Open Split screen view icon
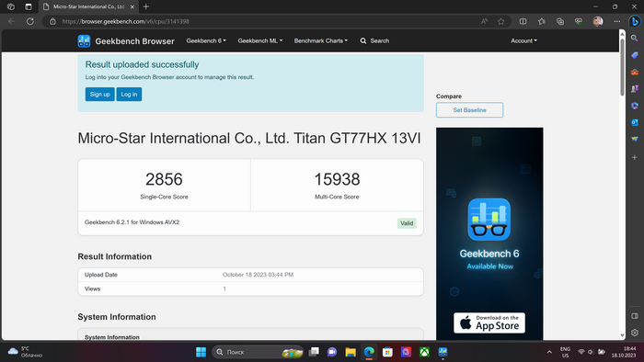This screenshot has width=644, height=362. 523,21
